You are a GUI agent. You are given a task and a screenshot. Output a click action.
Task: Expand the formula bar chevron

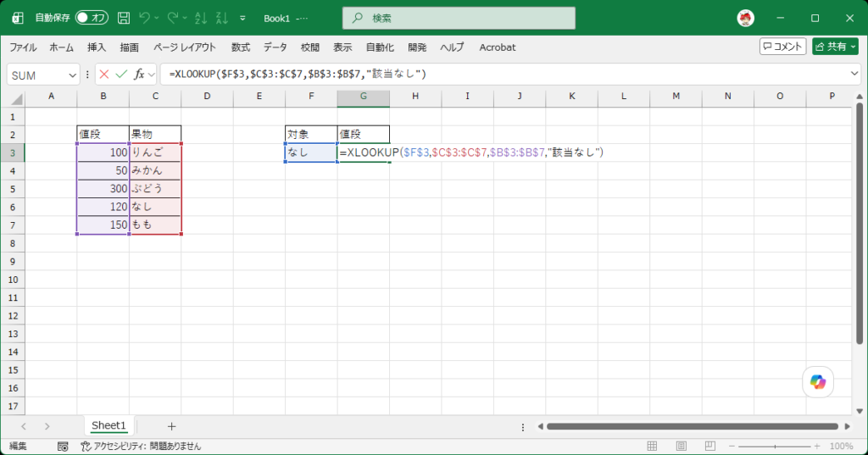point(854,74)
